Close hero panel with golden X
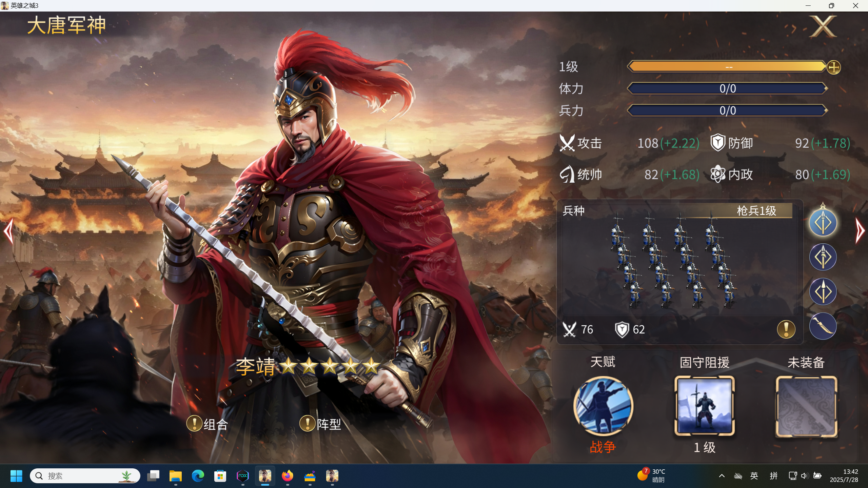The image size is (868, 488). tap(823, 26)
